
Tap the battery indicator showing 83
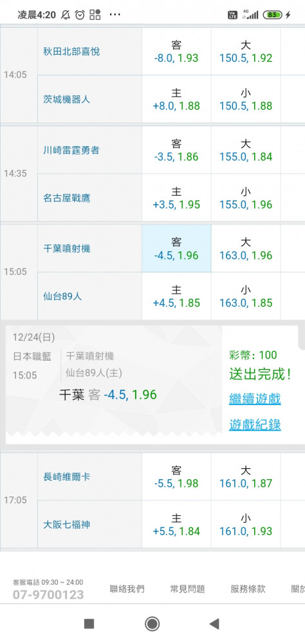point(273,15)
